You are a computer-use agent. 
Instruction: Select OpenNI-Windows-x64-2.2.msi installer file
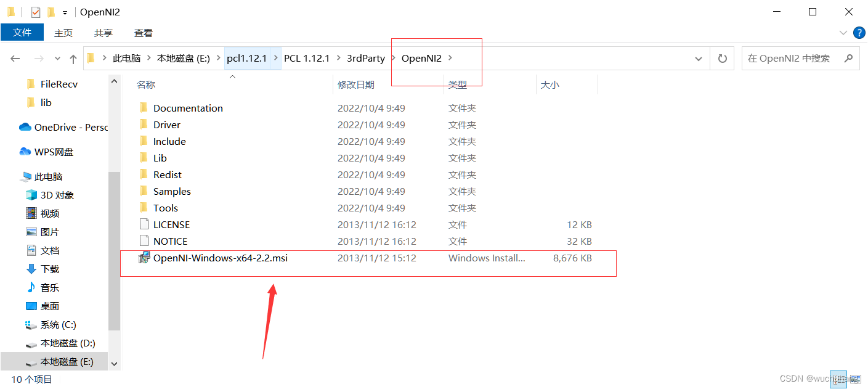click(221, 258)
